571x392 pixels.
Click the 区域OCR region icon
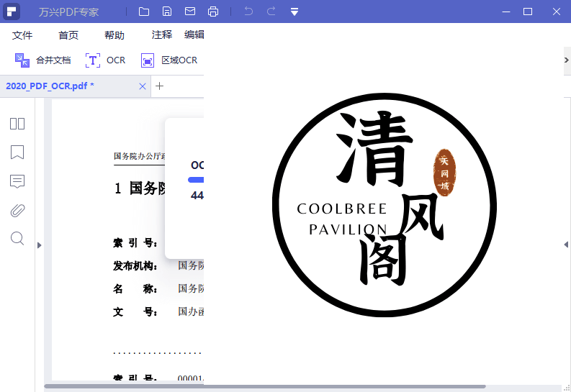(147, 60)
